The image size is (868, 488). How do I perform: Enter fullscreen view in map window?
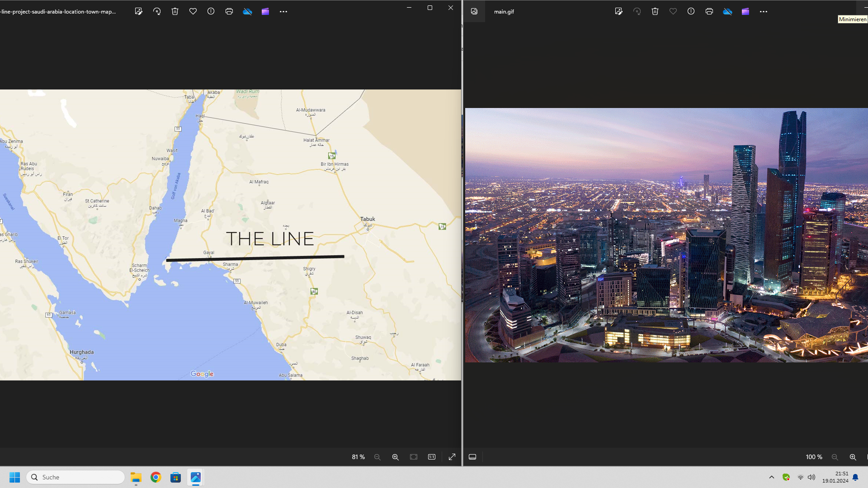(x=452, y=457)
